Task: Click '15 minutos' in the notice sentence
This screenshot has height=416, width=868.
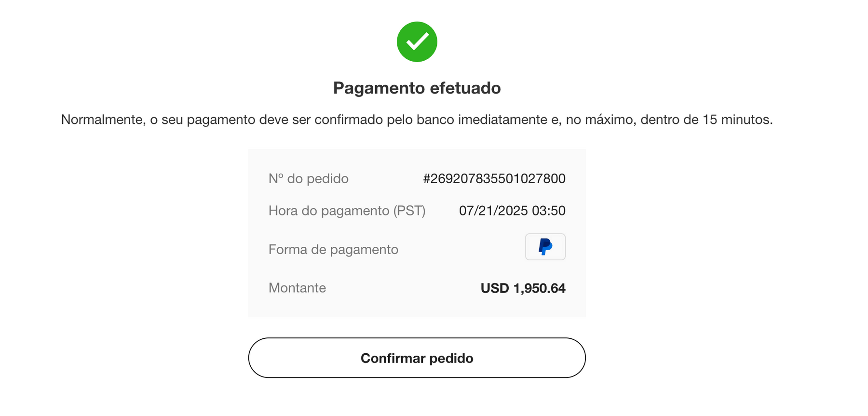Action: pyautogui.click(x=738, y=120)
